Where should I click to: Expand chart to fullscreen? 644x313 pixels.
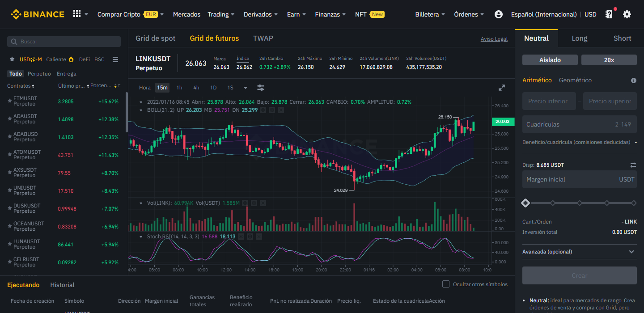(x=502, y=88)
